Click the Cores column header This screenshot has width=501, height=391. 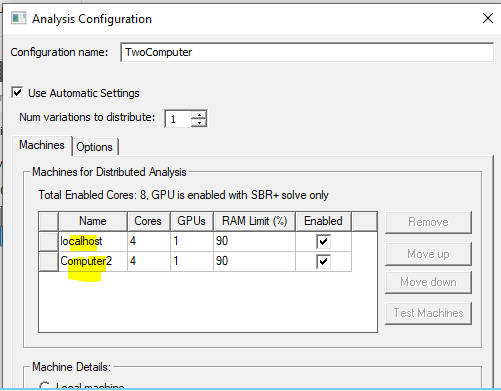pos(148,221)
